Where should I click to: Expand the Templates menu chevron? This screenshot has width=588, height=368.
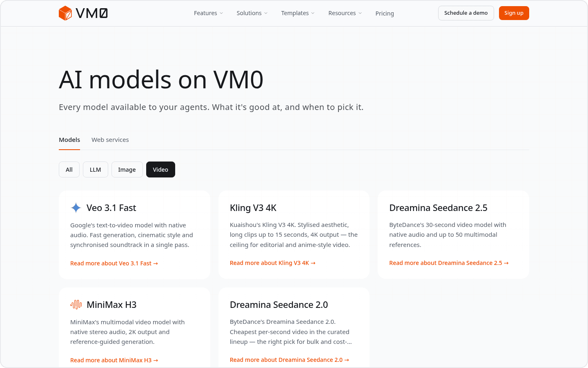[x=313, y=13]
